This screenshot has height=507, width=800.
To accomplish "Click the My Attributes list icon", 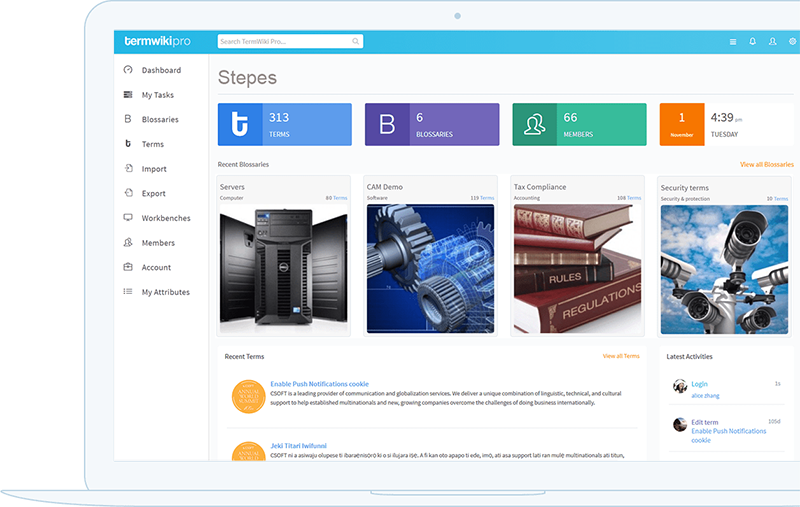I will click(x=128, y=291).
